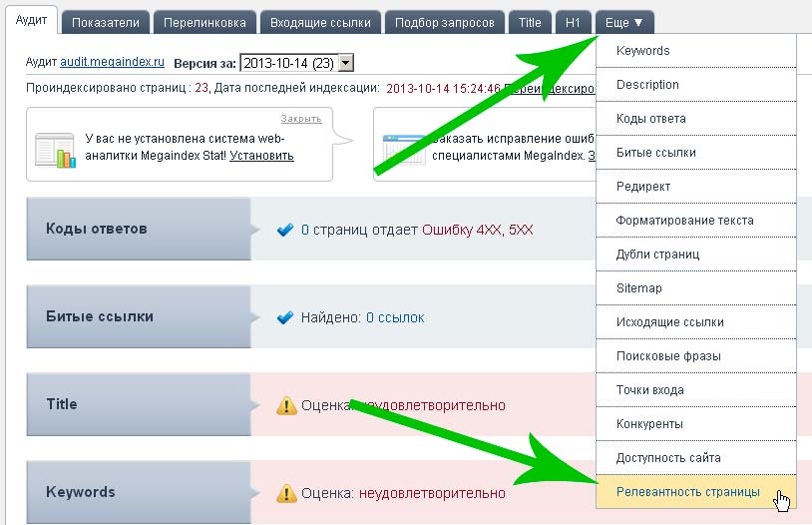Click the indexed pages count 23

[201, 88]
